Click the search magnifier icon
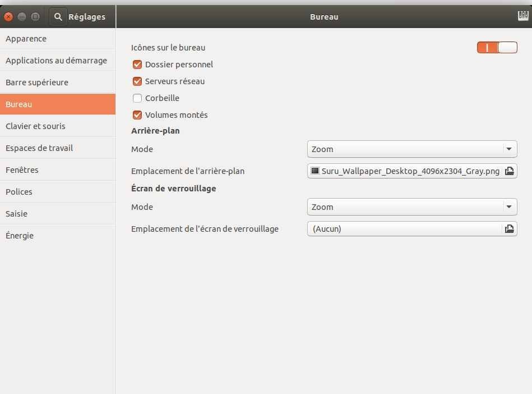Image resolution: width=532 pixels, height=394 pixels. point(58,17)
